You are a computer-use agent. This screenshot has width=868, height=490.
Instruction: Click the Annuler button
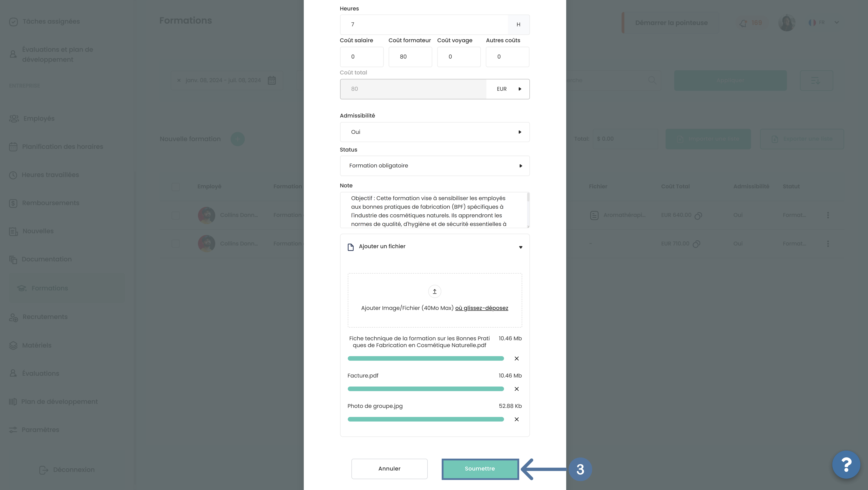point(389,469)
